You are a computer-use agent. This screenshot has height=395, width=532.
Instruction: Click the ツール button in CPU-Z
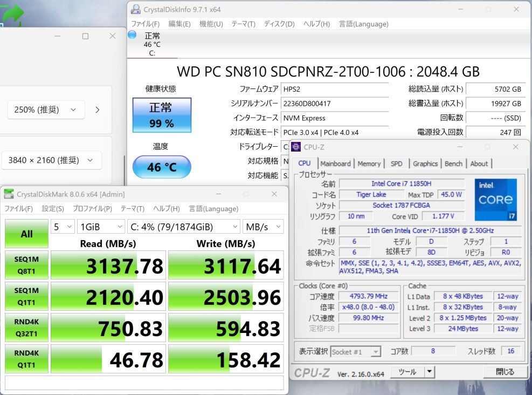pyautogui.click(x=407, y=372)
